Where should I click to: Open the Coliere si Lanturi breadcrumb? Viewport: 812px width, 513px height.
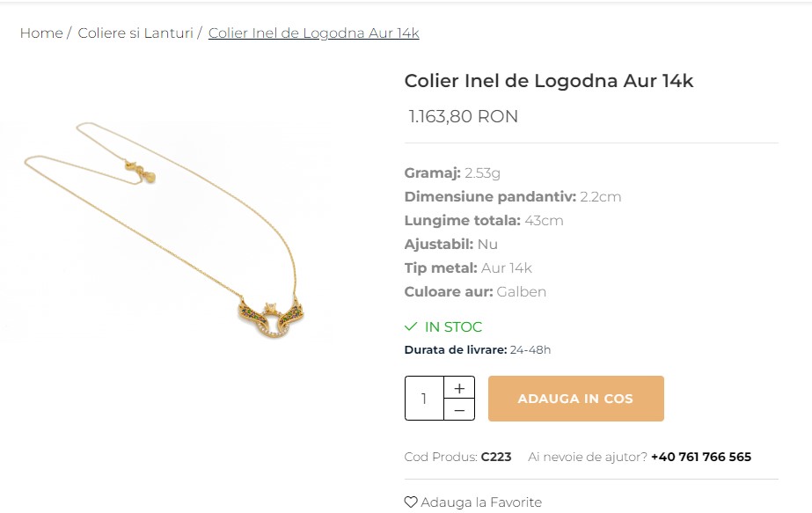(135, 33)
